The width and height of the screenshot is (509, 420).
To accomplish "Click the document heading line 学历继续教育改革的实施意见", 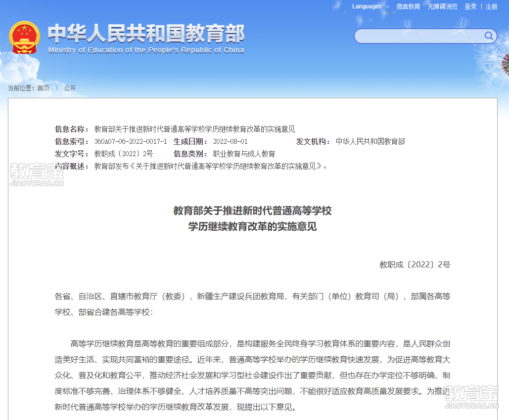I will click(253, 226).
